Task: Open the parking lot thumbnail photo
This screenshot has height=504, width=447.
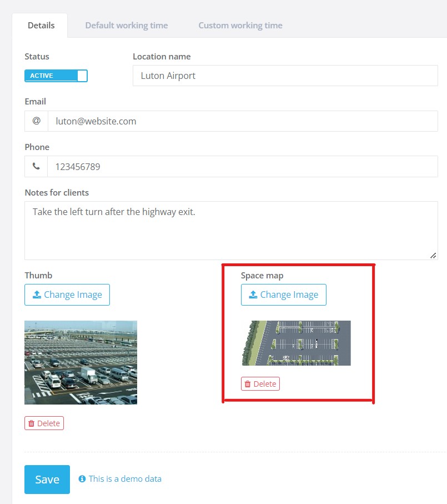Action: (81, 362)
